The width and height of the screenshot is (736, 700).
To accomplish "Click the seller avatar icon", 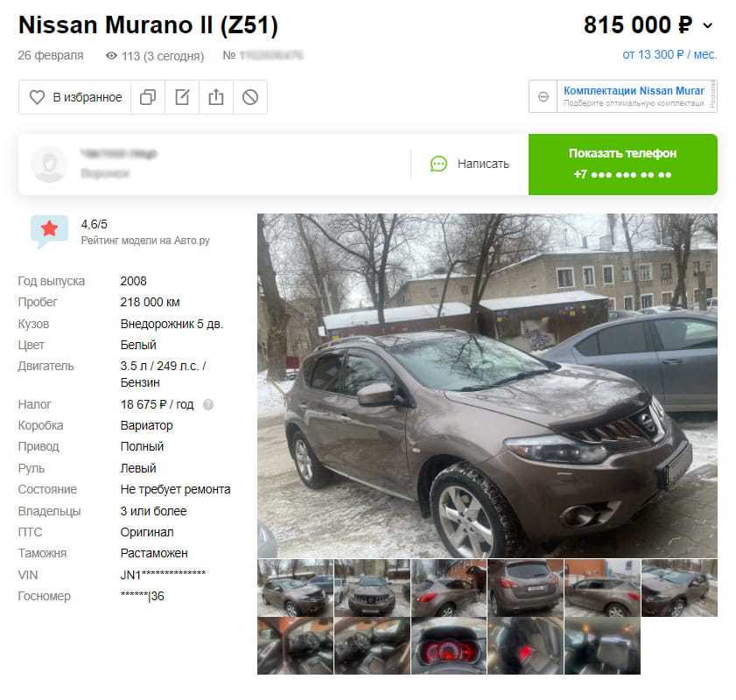I will pos(49,164).
